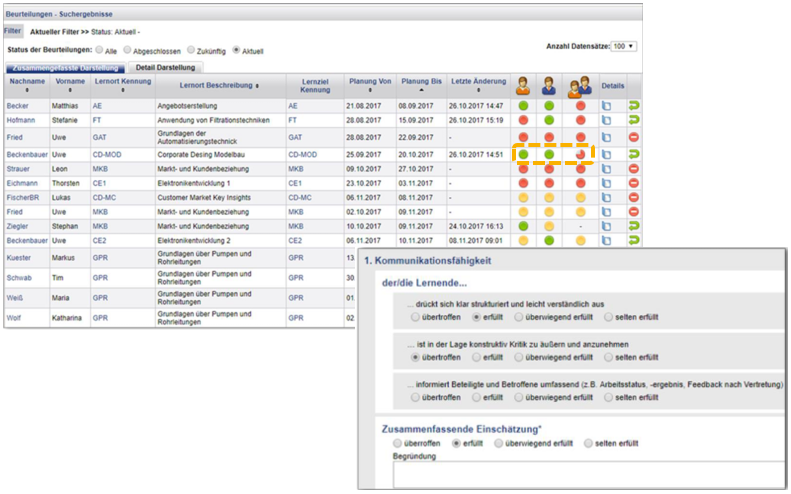
Task: Switch to 'Detail Darstellung' tab
Action: tap(165, 68)
